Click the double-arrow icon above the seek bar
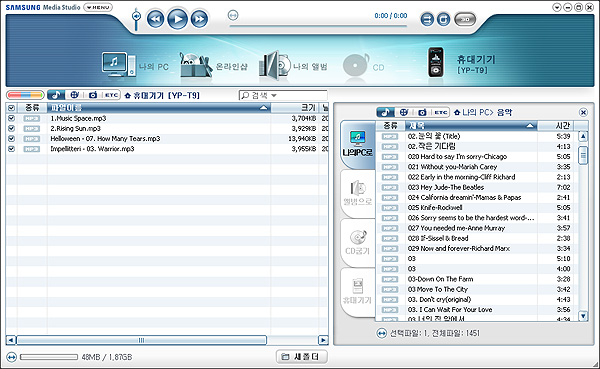 [233, 15]
